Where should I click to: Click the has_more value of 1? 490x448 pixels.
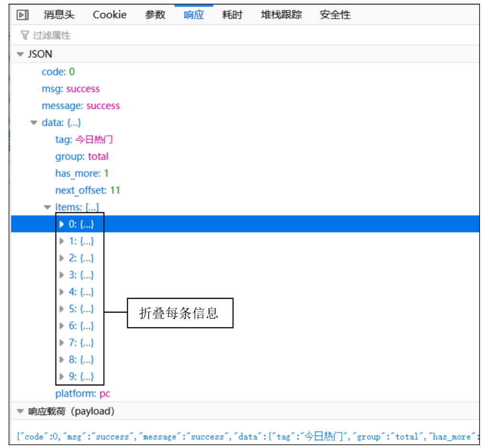106,173
